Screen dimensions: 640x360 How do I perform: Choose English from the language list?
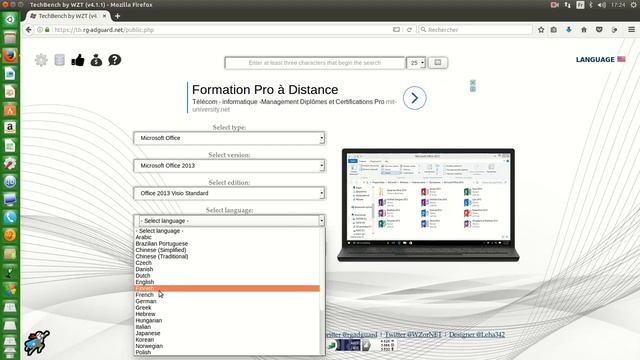pos(227,282)
